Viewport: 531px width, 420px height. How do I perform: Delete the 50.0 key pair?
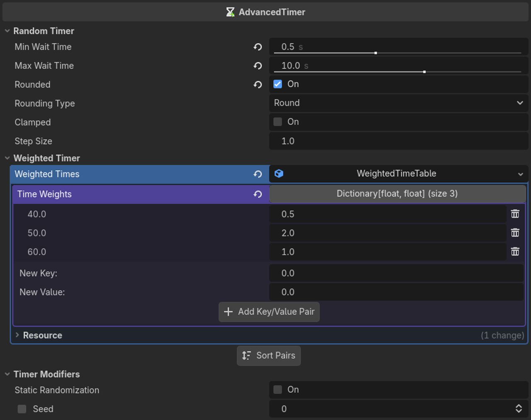515,233
